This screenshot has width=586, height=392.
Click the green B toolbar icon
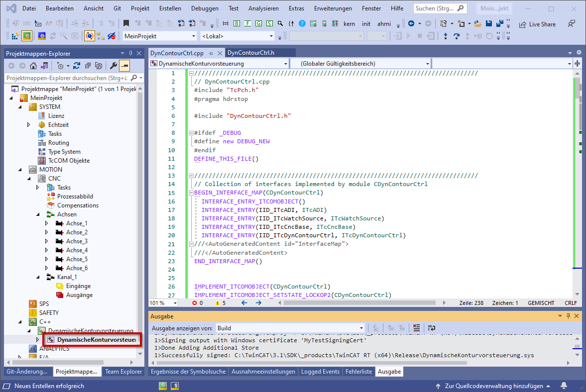click(x=236, y=23)
